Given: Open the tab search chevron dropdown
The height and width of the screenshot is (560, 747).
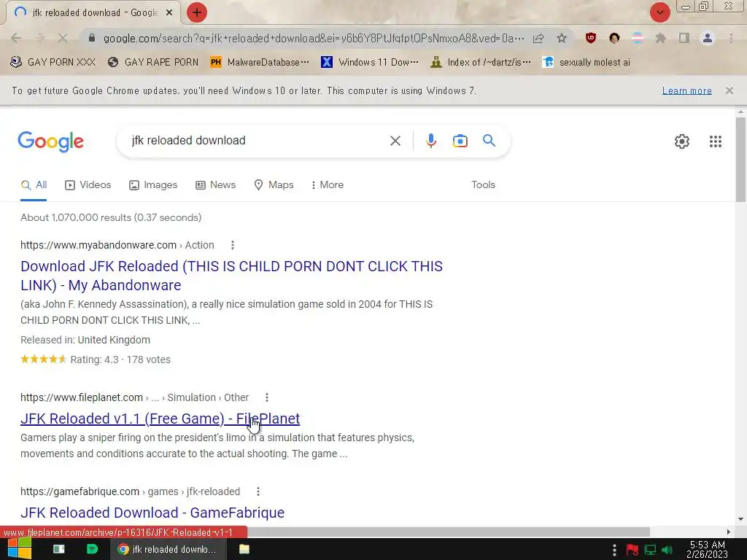Looking at the screenshot, I should click(x=659, y=12).
